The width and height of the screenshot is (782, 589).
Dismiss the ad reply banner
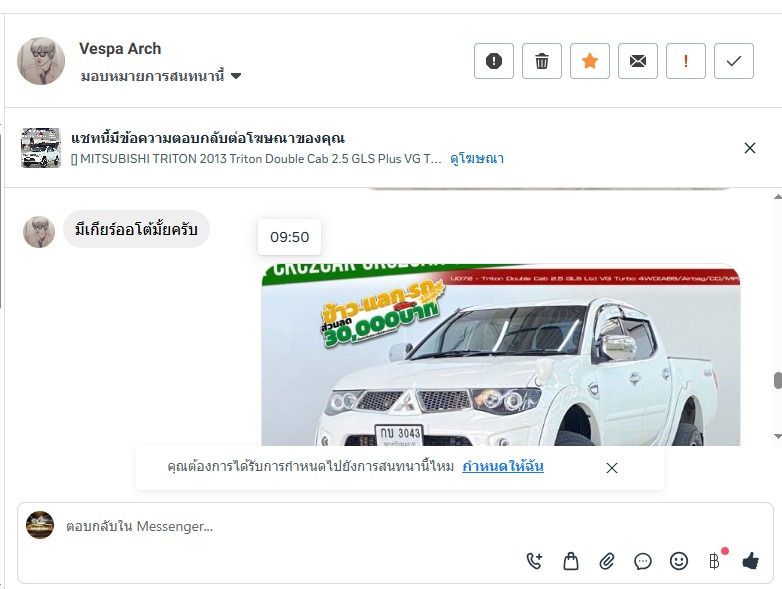750,148
